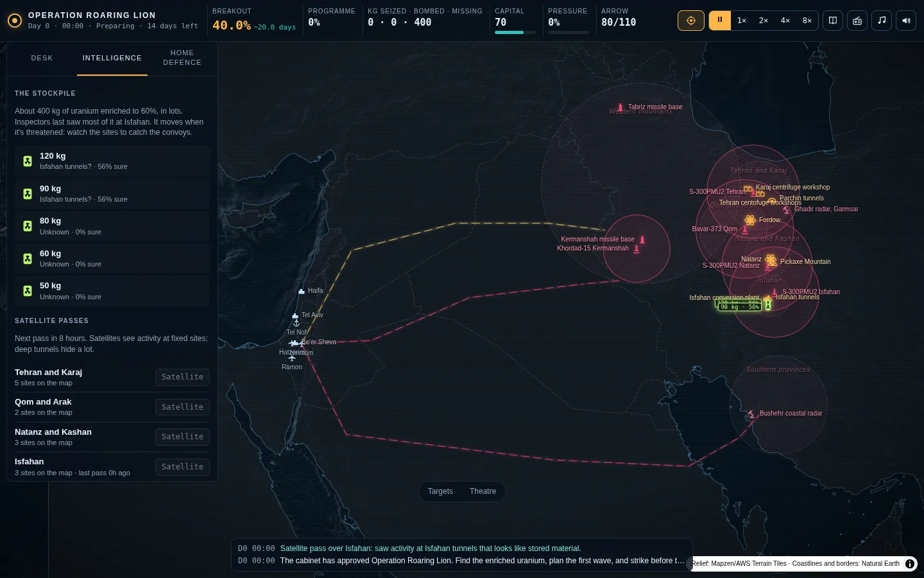The width and height of the screenshot is (924, 578).
Task: Select the Tabriz missile base marker
Action: [x=620, y=107]
